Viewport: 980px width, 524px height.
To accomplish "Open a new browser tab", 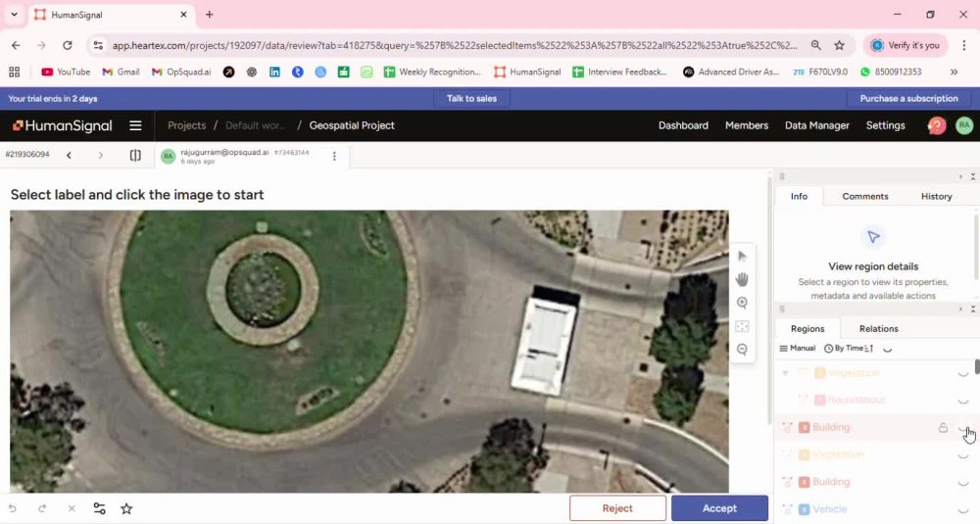I will tap(210, 15).
